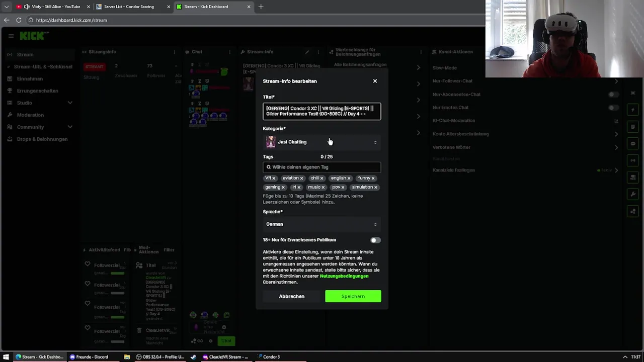Expand Verbotene Wörter settings
This screenshot has height=362, width=644.
[616, 147]
